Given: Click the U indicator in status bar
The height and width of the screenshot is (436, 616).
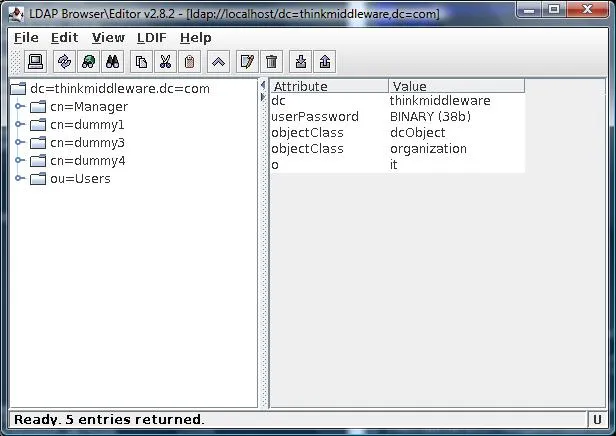Looking at the screenshot, I should tap(598, 420).
